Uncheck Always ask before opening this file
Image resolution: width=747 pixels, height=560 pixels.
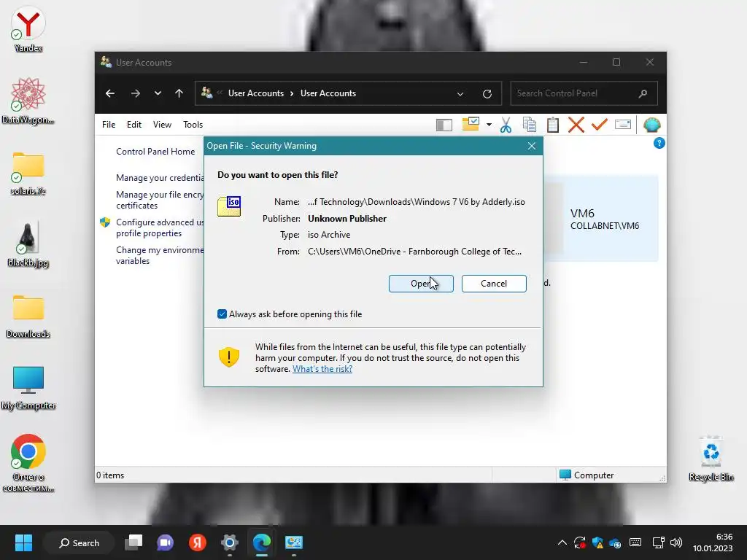pyautogui.click(x=222, y=314)
